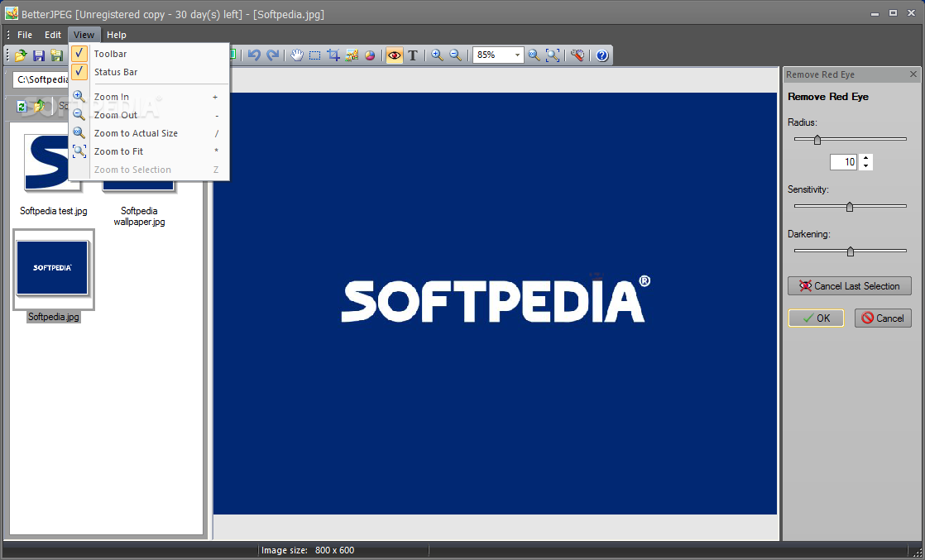This screenshot has width=925, height=560.
Task: Increase Radius with the up spinner arrow
Action: pyautogui.click(x=865, y=157)
